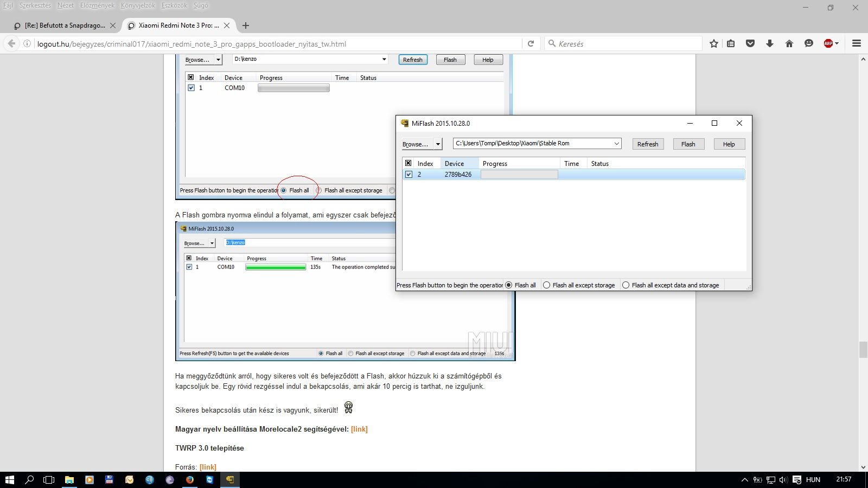Image resolution: width=868 pixels, height=488 pixels.
Task: Select Flash all radio circled in webpage image
Action: [284, 190]
